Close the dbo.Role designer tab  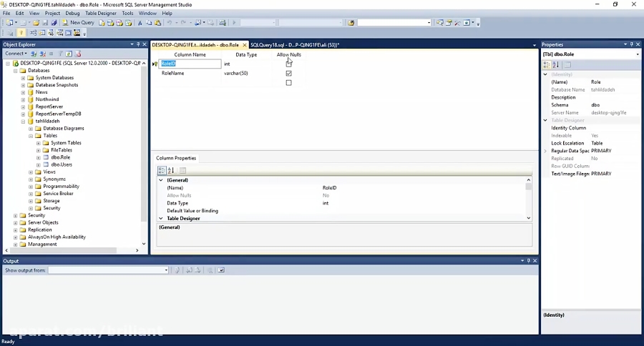tap(245, 45)
